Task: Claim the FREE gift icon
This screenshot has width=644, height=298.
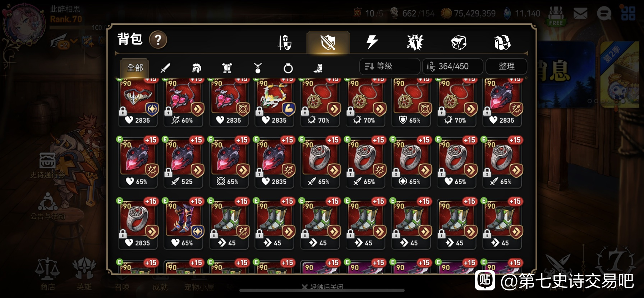Action: (556, 16)
